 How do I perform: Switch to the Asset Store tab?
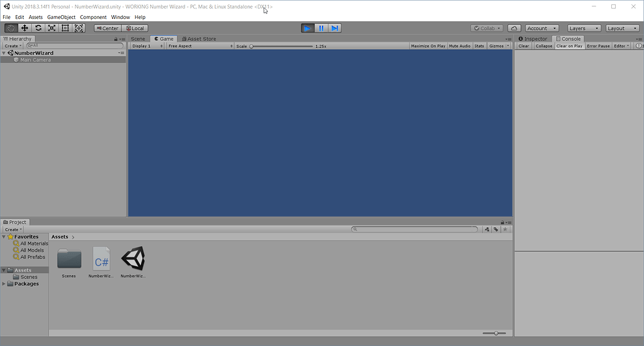199,39
